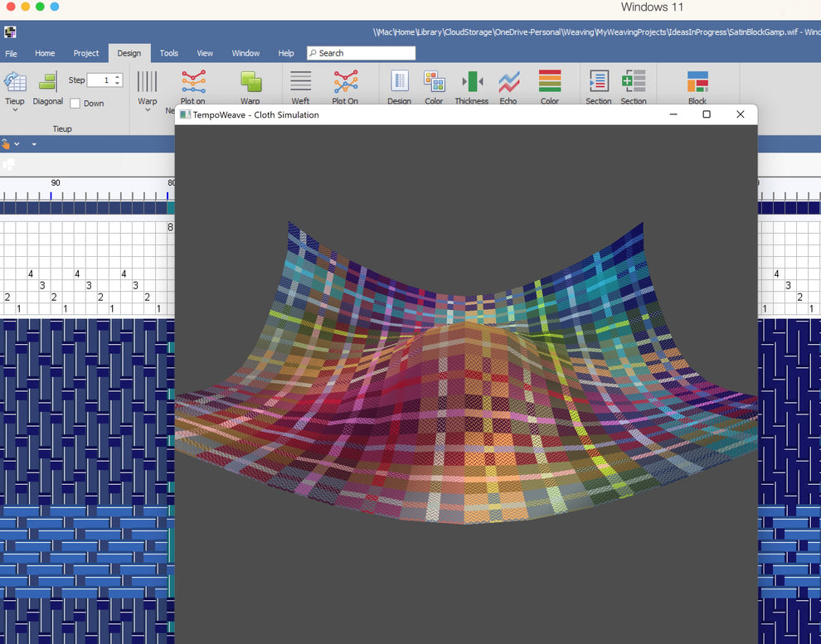The width and height of the screenshot is (821, 644).
Task: Click the Weft tool icon
Action: pos(299,81)
